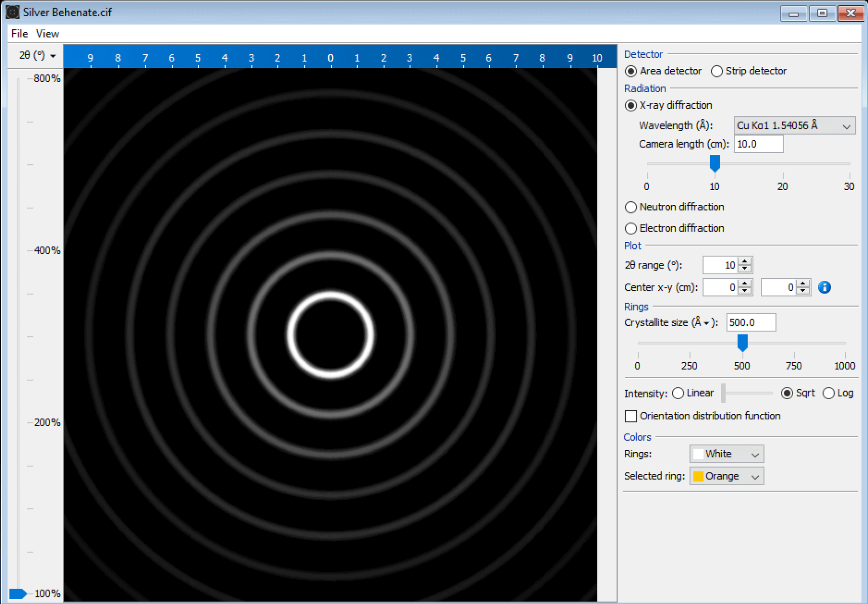Open the File menu
Viewport: 868px width, 604px height.
[x=19, y=33]
